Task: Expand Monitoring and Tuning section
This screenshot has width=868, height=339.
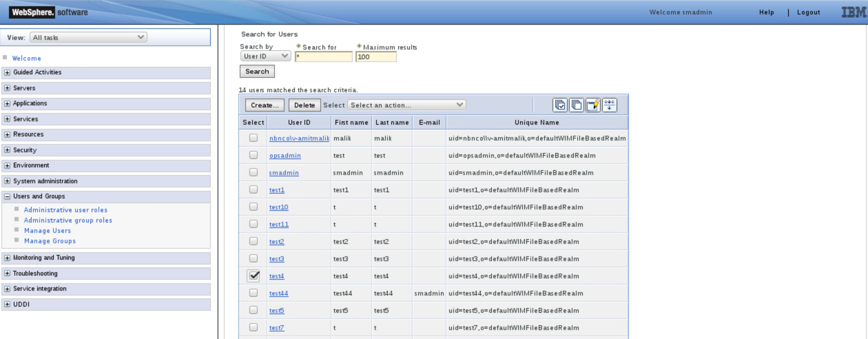Action: tap(7, 258)
